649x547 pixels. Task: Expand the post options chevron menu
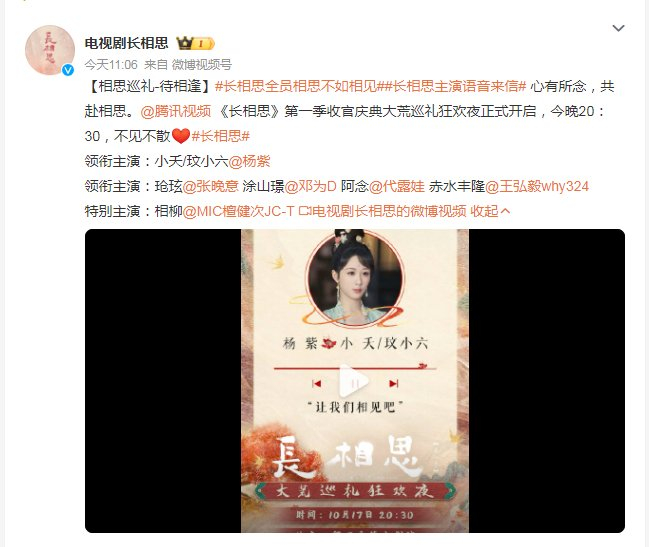click(x=618, y=28)
